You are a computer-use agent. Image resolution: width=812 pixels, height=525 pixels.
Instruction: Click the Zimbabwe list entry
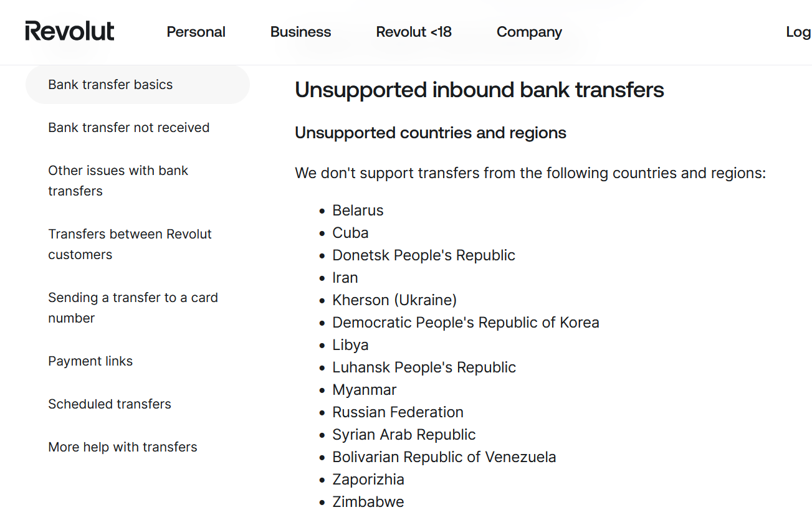[368, 502]
